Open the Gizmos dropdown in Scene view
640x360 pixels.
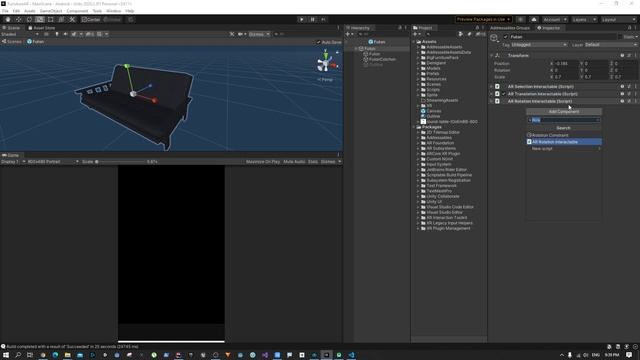(259, 34)
